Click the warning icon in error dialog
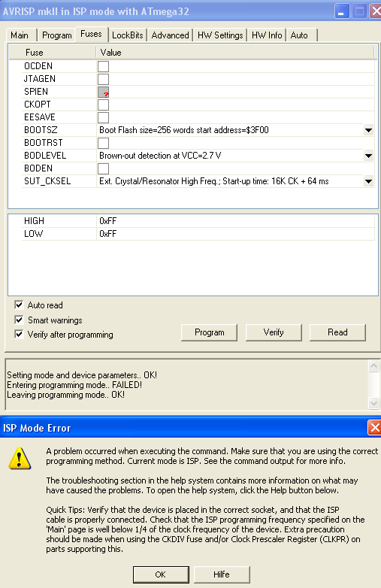 [20, 458]
